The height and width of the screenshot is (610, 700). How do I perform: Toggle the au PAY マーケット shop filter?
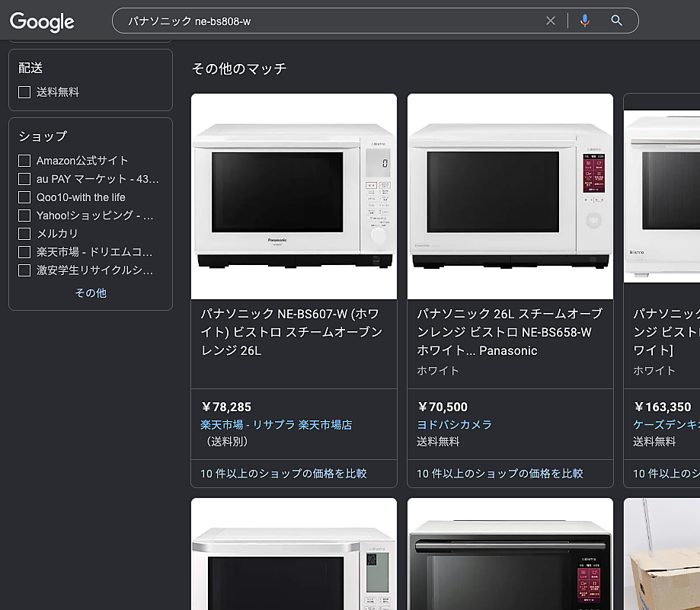pos(24,179)
